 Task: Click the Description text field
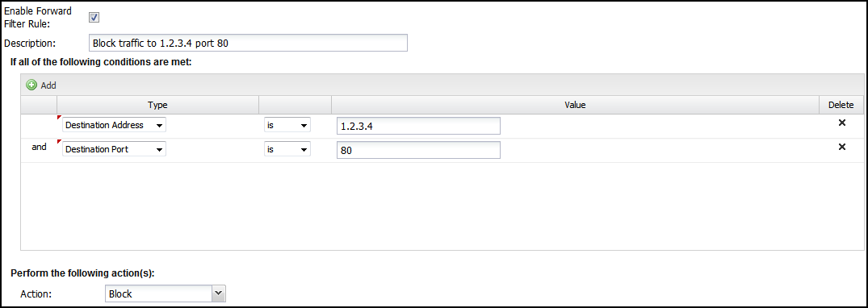tap(248, 43)
